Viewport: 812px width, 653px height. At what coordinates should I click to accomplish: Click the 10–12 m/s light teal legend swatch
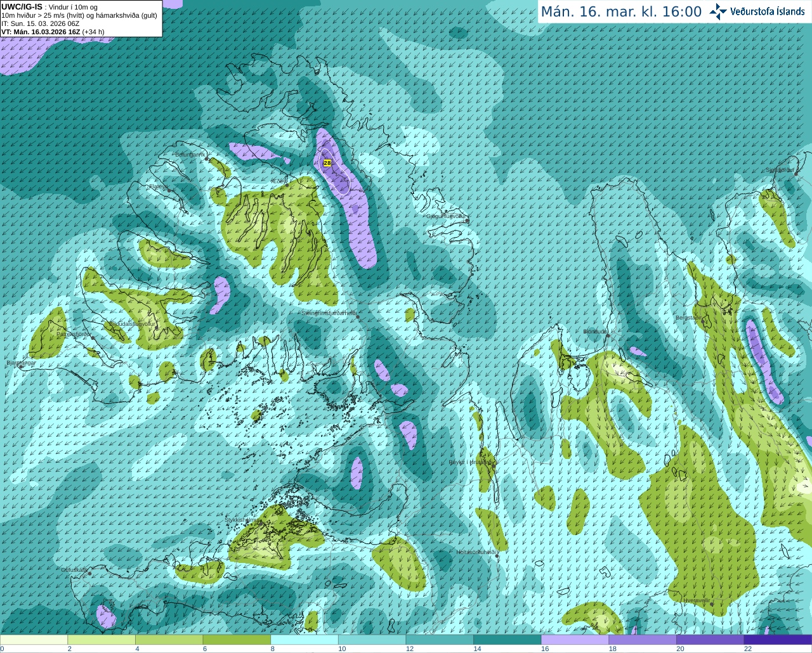pos(372,640)
